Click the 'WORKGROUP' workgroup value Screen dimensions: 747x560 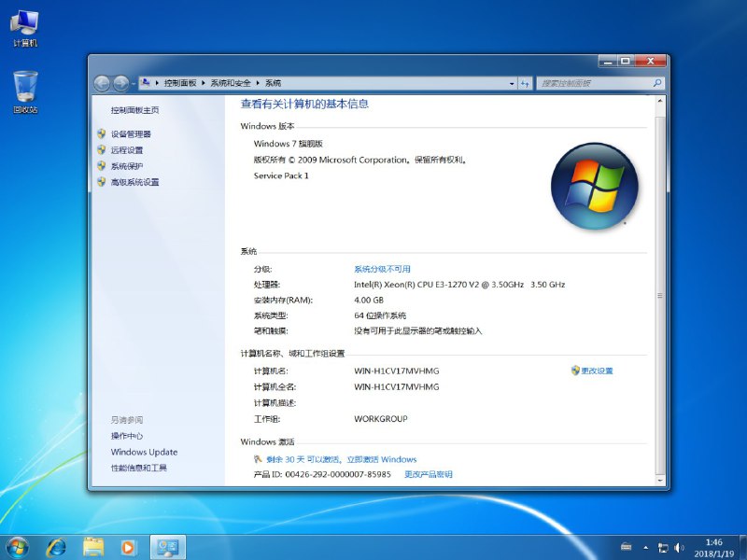381,419
